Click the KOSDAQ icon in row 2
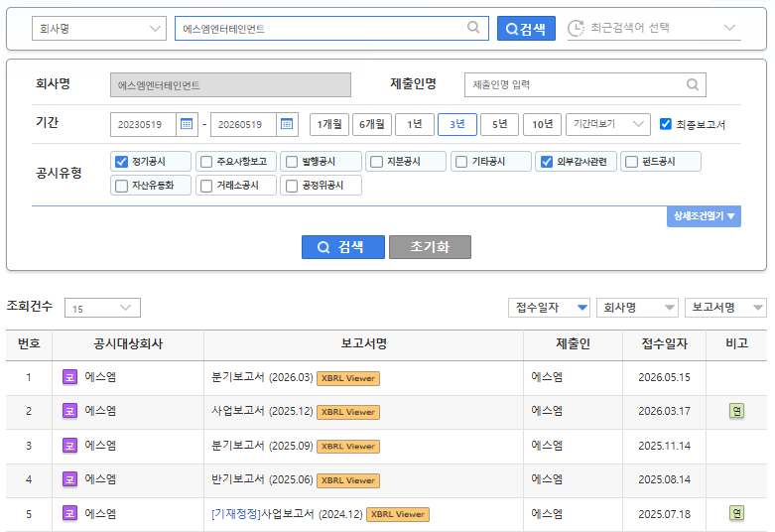The image size is (775, 532). 69,411
